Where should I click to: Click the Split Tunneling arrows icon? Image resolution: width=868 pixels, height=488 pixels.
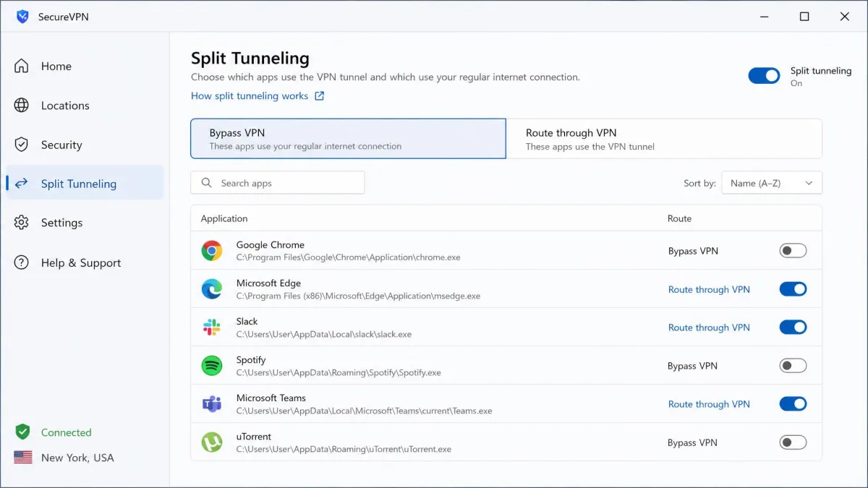tap(22, 184)
